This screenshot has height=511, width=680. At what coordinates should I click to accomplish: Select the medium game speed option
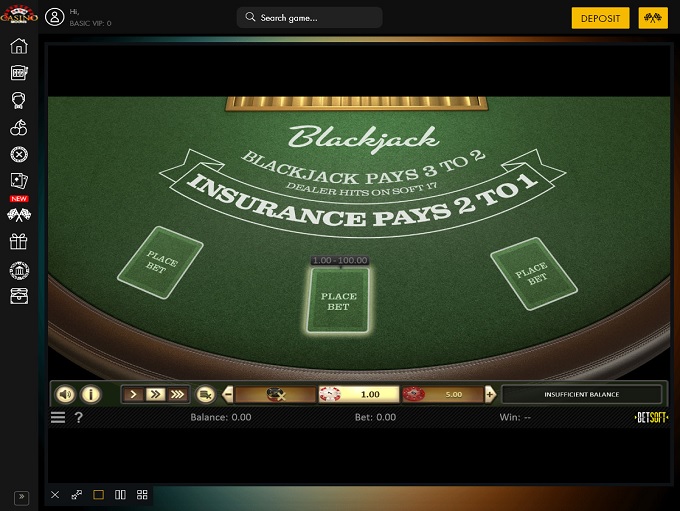(x=155, y=394)
